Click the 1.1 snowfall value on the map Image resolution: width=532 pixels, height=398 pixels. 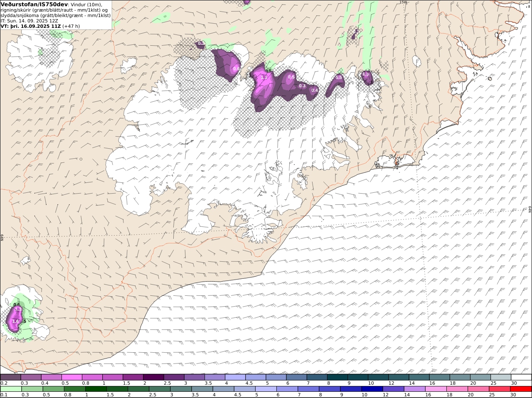[x=264, y=77]
